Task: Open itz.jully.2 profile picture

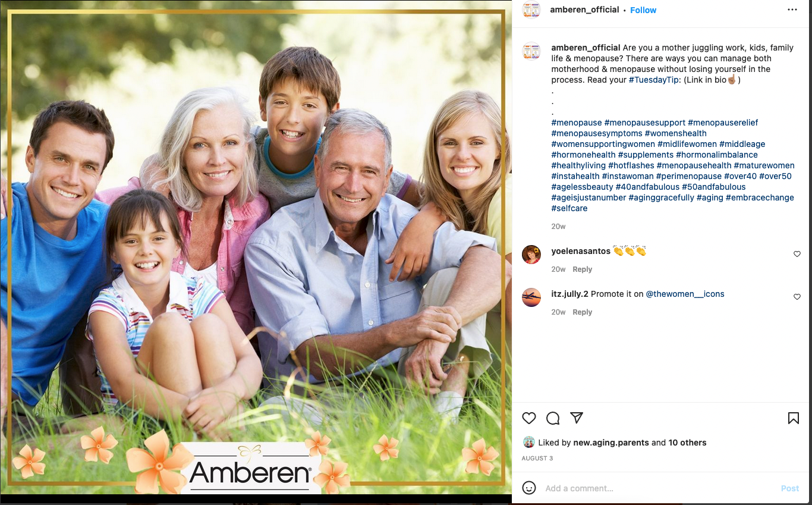Action: (x=531, y=297)
